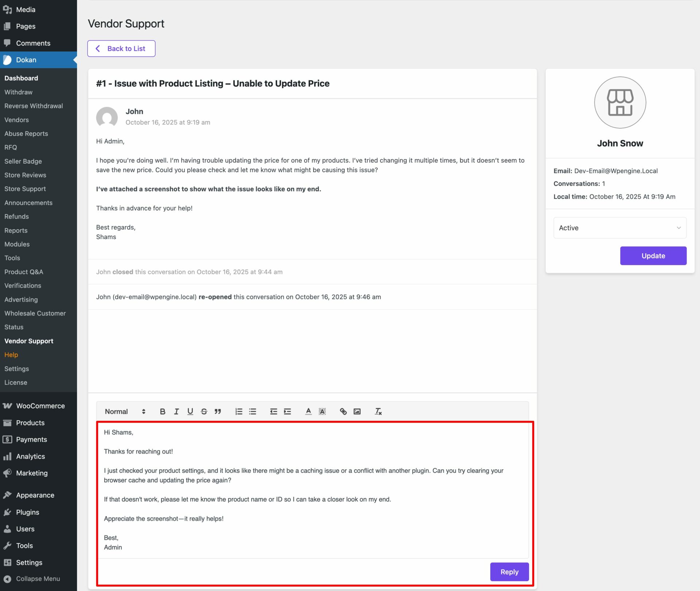Open Store Support in Dokan menu
The width and height of the screenshot is (700, 591).
(25, 189)
